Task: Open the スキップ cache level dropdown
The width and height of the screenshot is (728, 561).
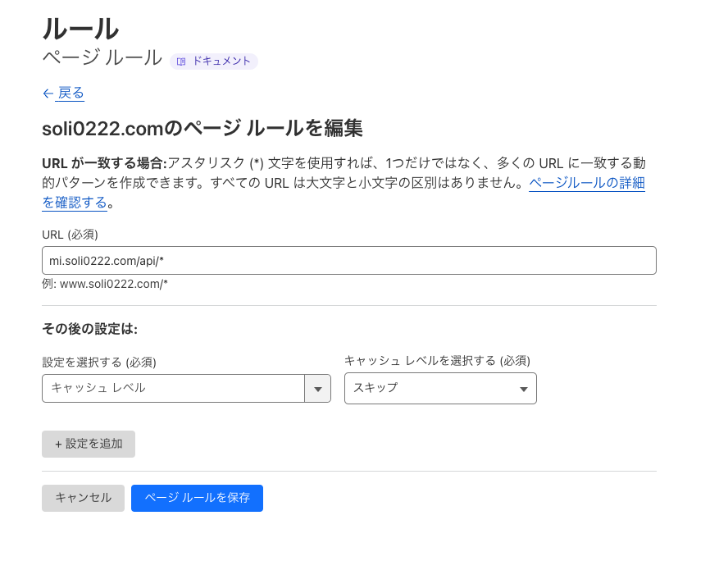Action: (440, 388)
